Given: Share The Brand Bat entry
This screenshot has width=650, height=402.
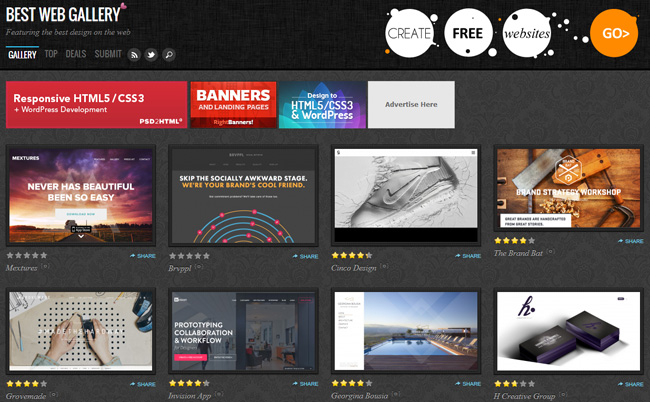Looking at the screenshot, I should (631, 241).
